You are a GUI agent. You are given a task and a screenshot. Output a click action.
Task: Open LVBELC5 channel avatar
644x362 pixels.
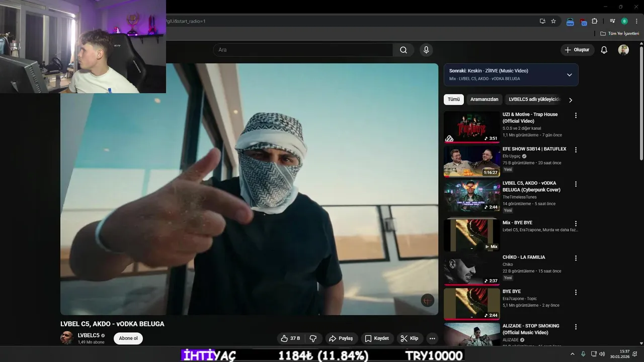coord(67,338)
